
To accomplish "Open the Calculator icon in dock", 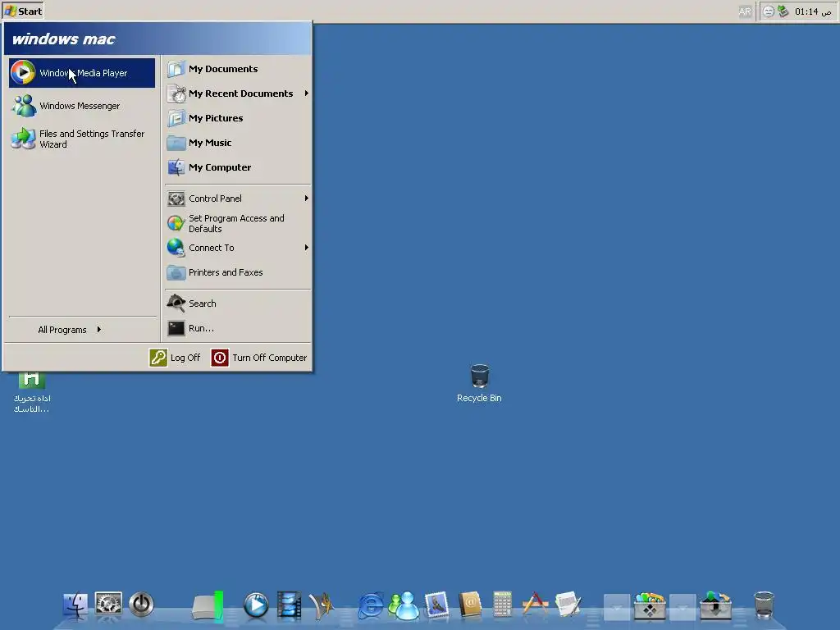I will (503, 605).
